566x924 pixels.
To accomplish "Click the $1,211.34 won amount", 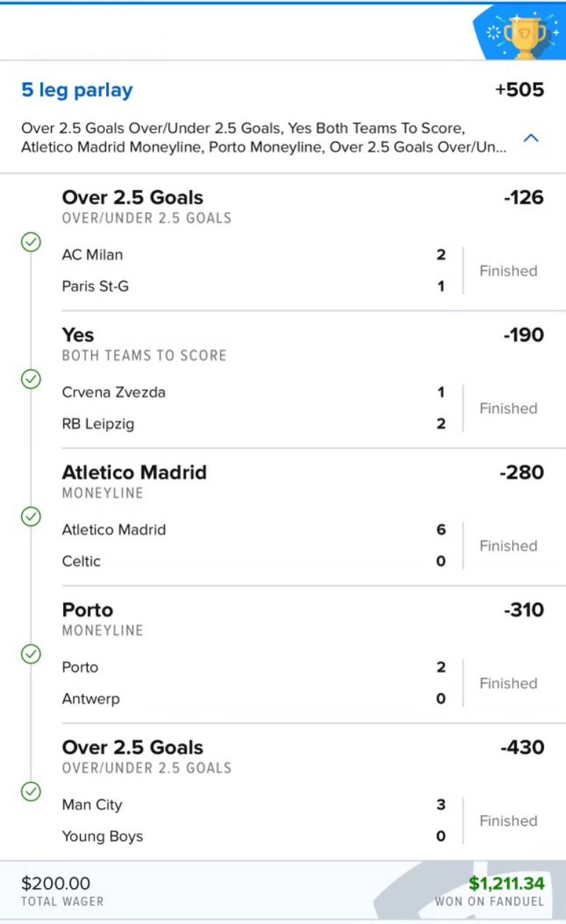I will pyautogui.click(x=506, y=883).
